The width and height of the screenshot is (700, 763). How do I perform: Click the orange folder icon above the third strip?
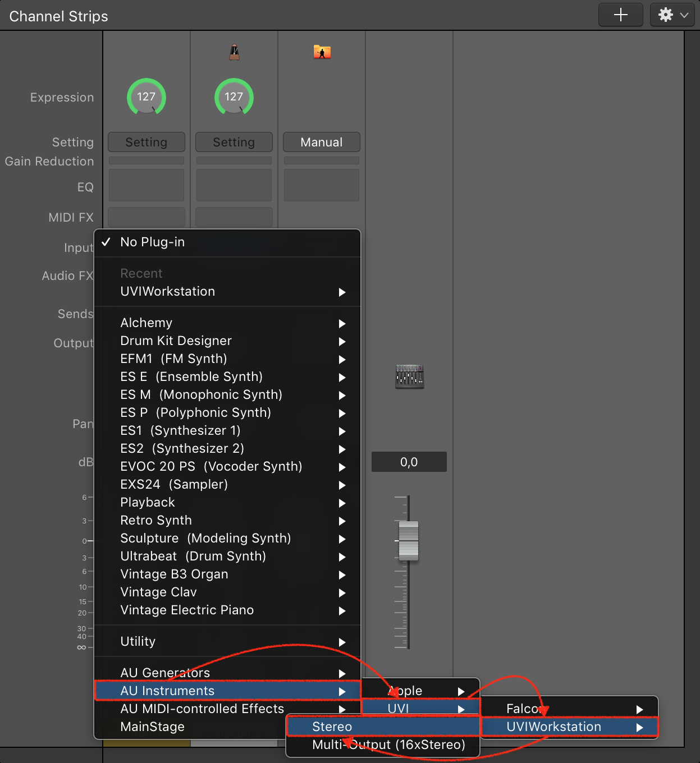(x=322, y=52)
